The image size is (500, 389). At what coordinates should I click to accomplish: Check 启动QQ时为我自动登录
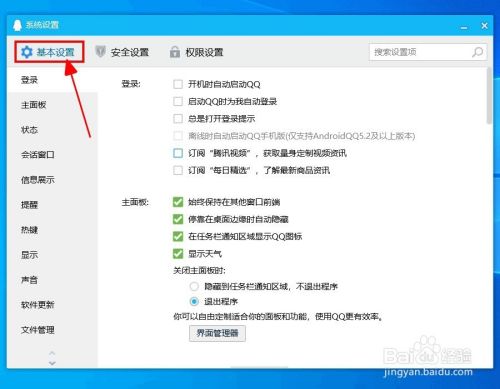(x=178, y=101)
